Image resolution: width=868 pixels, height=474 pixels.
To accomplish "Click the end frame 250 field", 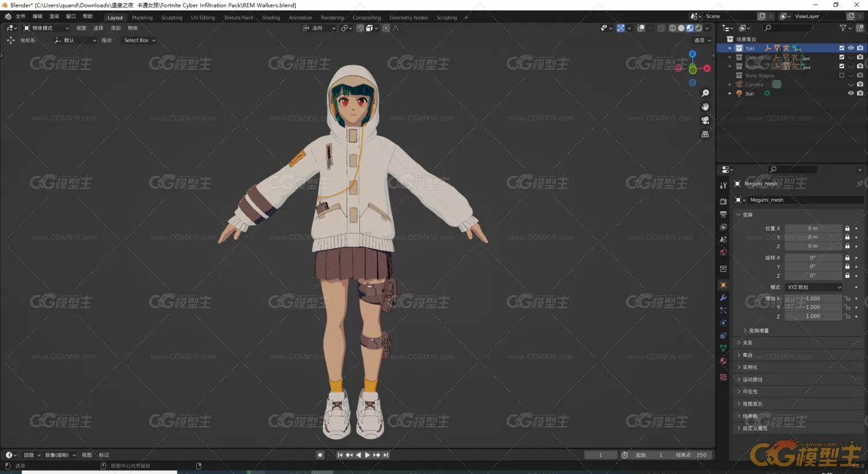I will (x=692, y=455).
